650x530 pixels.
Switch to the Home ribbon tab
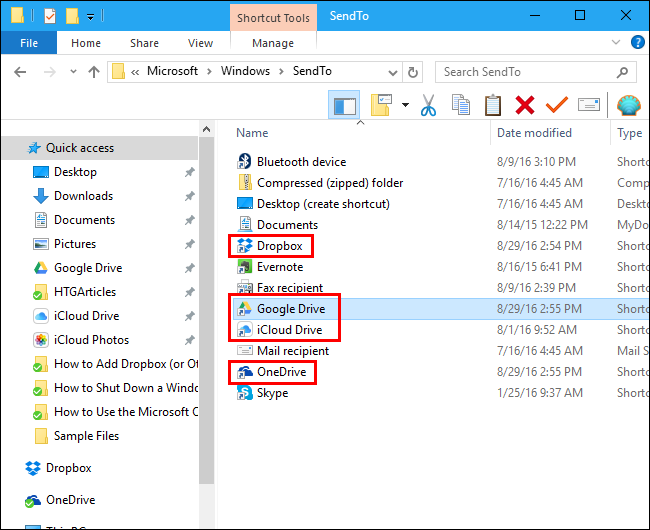(86, 43)
